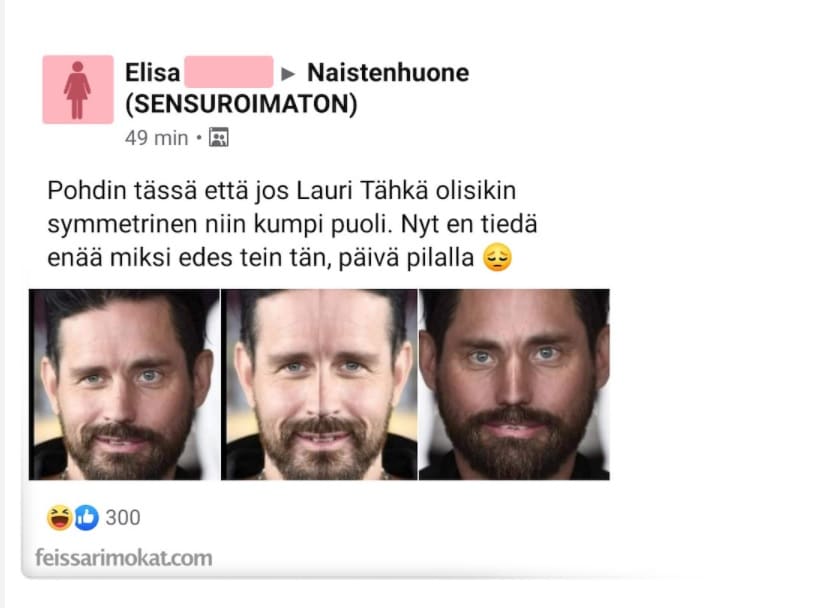Click the dot separator after 49 min
825x608 pixels.
pyautogui.click(x=199, y=138)
